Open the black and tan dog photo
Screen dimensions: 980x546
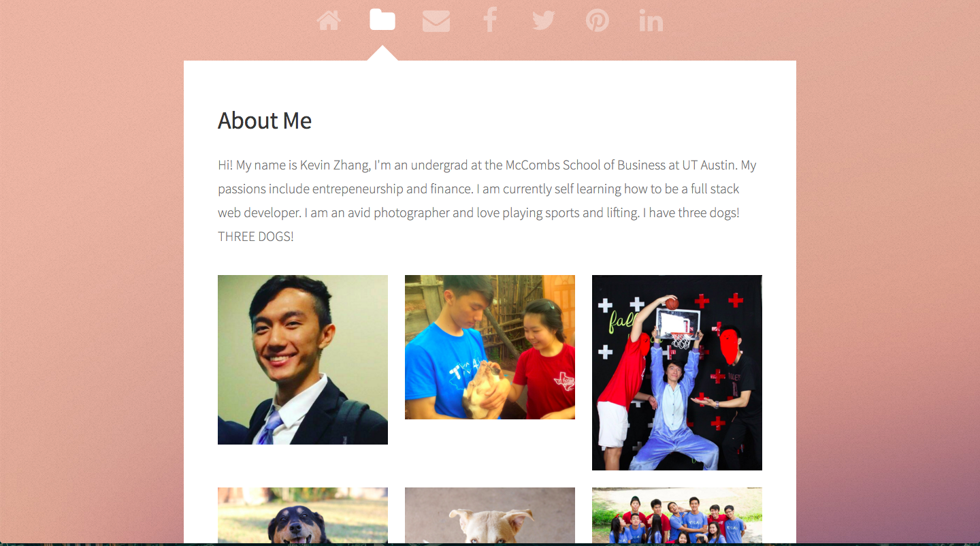click(x=303, y=515)
